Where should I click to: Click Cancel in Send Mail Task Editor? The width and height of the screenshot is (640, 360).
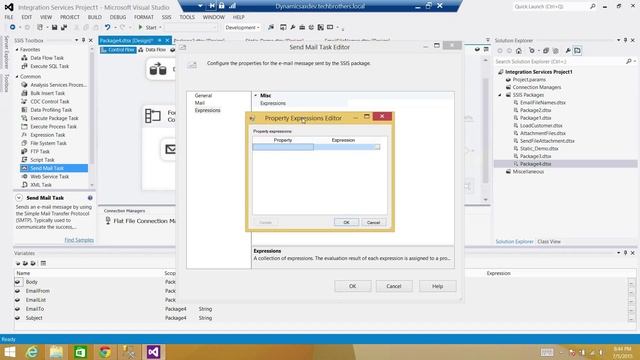pos(394,286)
